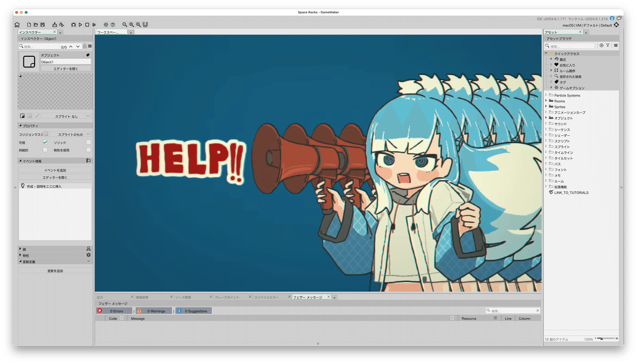Screen dimensions: 637x364
Task: Click the Asset Browser zoom slider
Action: pos(606,339)
